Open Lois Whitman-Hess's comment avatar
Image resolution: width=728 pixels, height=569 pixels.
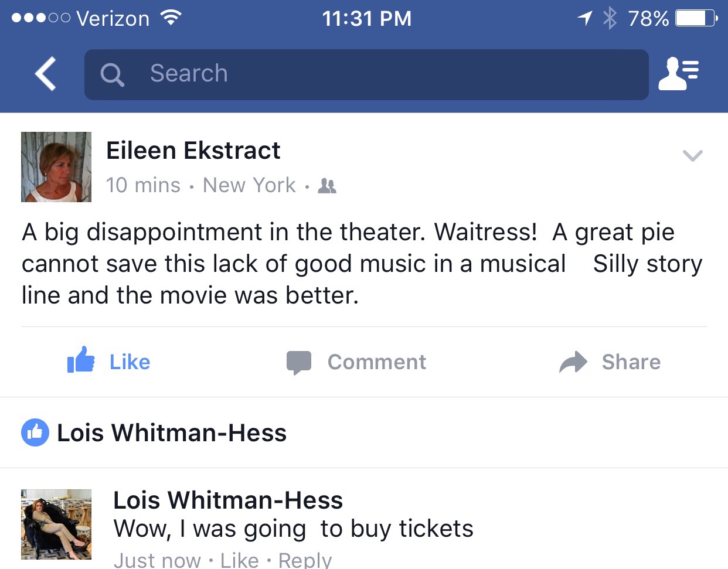pyautogui.click(x=56, y=524)
